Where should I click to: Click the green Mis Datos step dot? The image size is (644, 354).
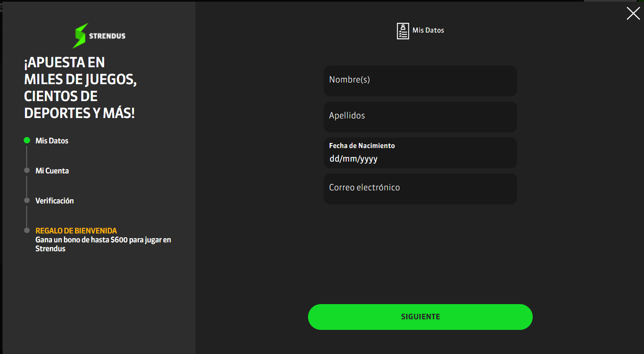pyautogui.click(x=27, y=140)
